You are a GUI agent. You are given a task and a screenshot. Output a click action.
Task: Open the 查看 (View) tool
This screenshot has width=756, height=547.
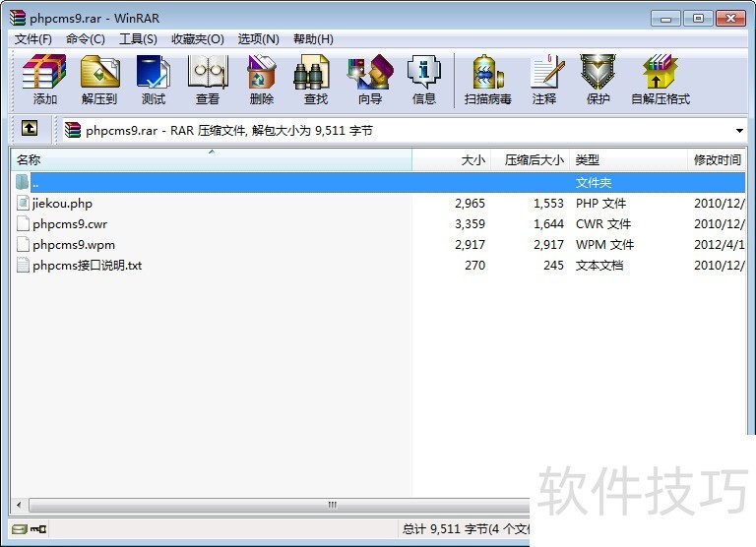click(208, 80)
